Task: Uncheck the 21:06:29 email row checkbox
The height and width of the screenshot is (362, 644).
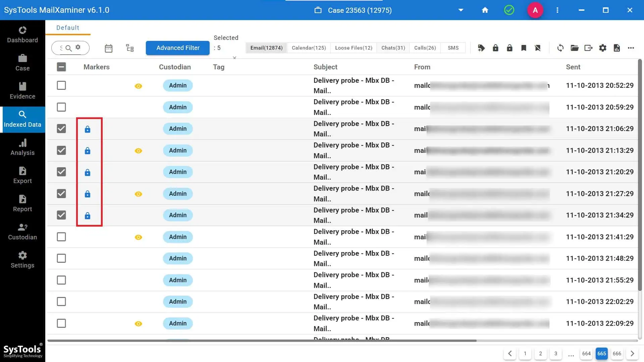Action: click(x=61, y=129)
